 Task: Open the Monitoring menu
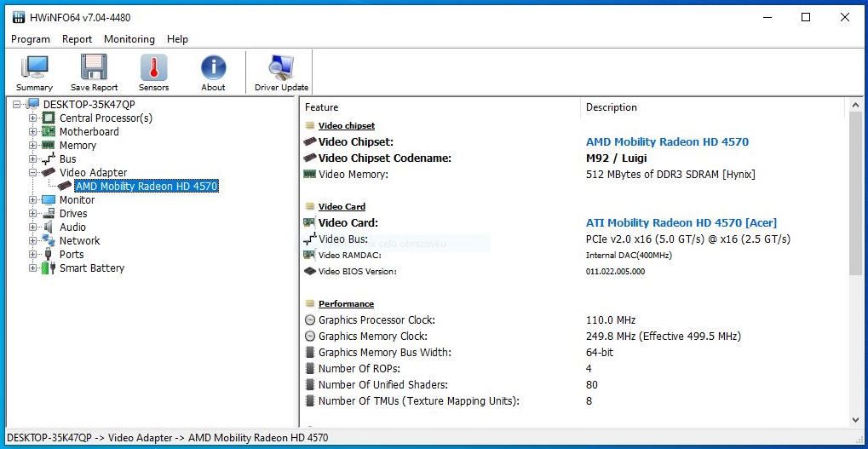pyautogui.click(x=129, y=39)
